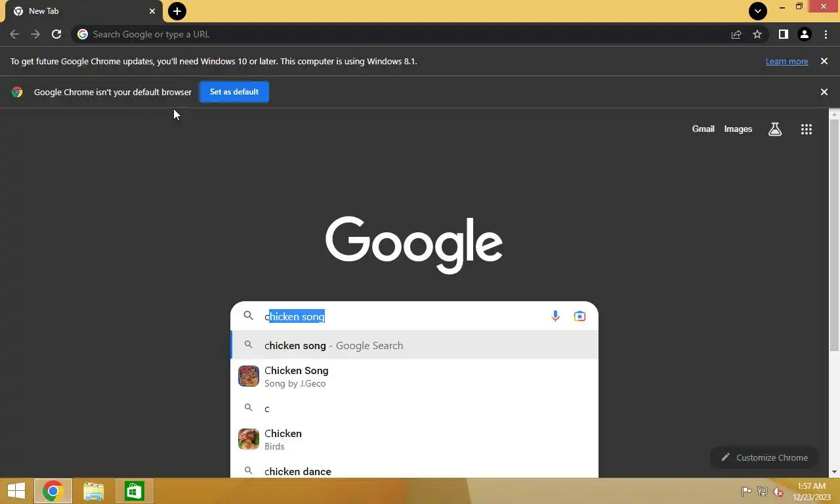
Task: Open File Explorer from taskbar
Action: point(94,491)
